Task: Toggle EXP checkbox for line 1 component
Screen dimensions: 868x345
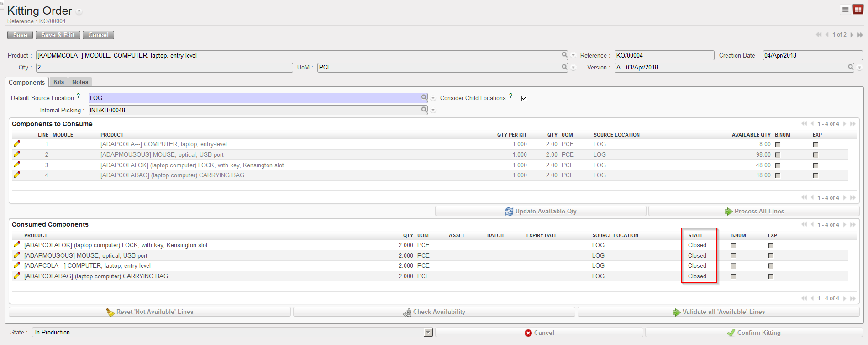Action: (815, 144)
